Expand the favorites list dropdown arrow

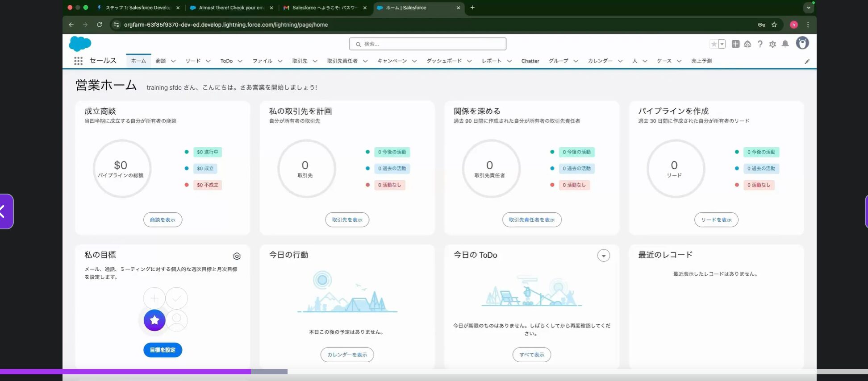(722, 44)
